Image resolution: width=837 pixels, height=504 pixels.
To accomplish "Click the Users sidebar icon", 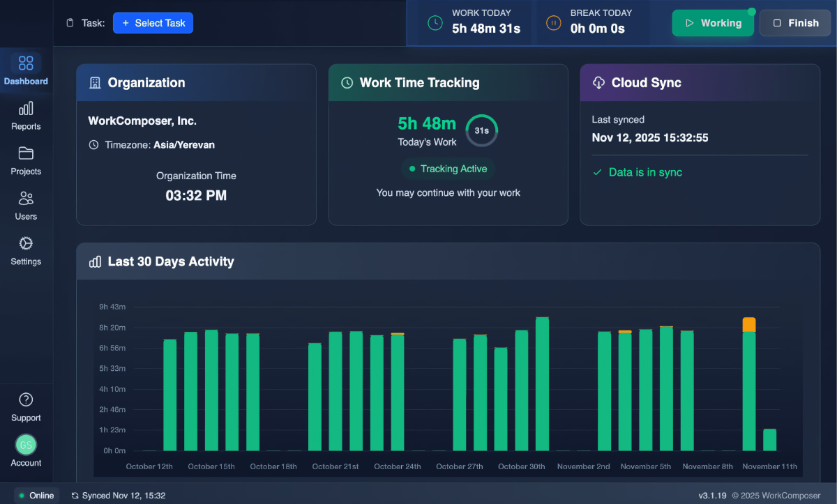I will click(x=26, y=199).
